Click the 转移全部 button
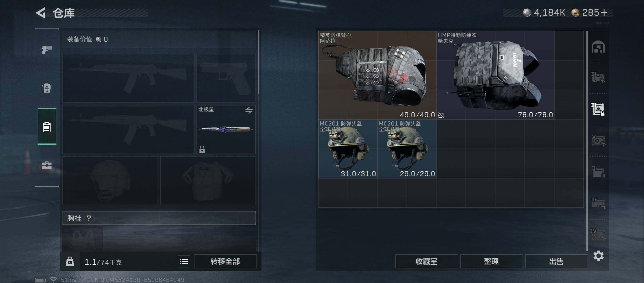Screen dimensions: 644x283 (225, 262)
